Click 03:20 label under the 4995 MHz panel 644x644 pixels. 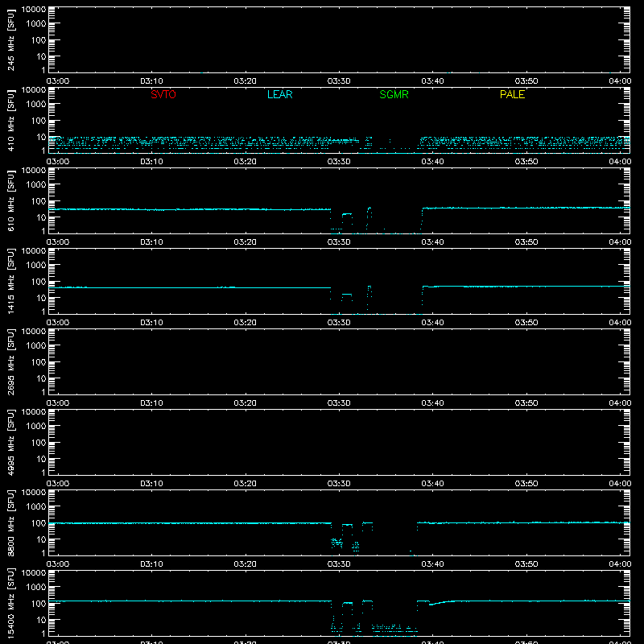(246, 484)
